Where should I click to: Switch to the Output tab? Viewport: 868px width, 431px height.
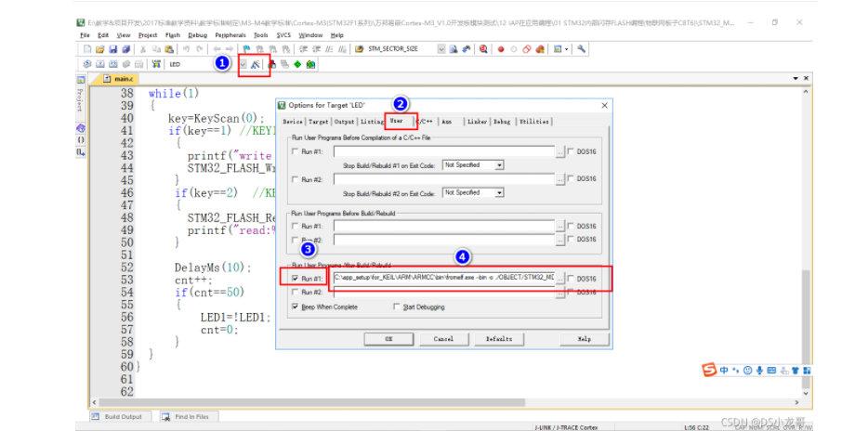point(345,121)
